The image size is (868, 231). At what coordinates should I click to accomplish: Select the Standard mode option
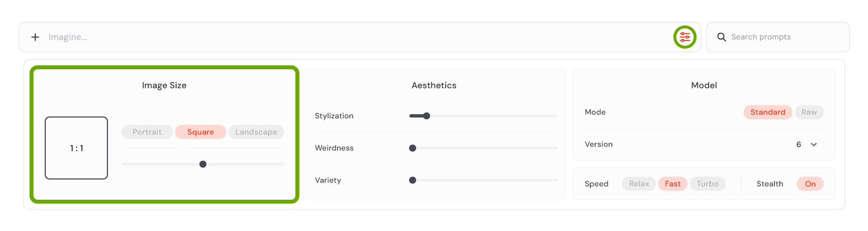click(x=768, y=112)
